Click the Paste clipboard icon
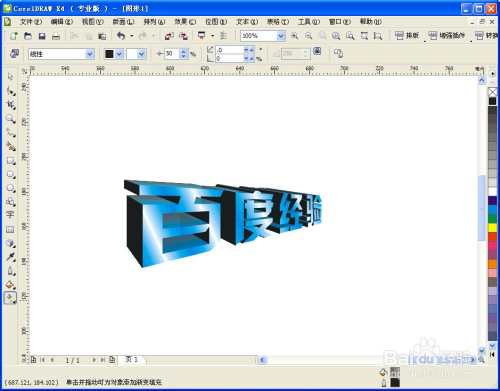This screenshot has width=500, height=391. click(x=102, y=36)
